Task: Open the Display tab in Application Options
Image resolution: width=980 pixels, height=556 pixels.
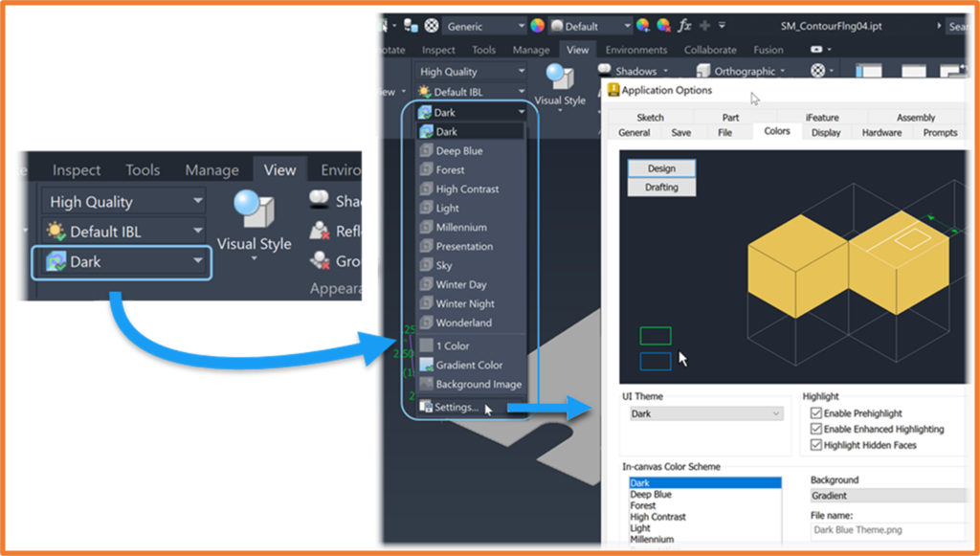Action: 826,132
